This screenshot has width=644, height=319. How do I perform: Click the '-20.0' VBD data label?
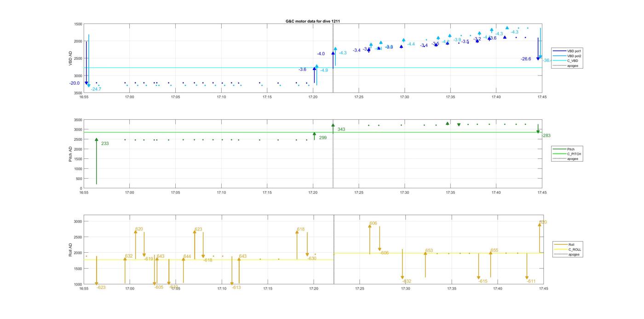point(75,83)
